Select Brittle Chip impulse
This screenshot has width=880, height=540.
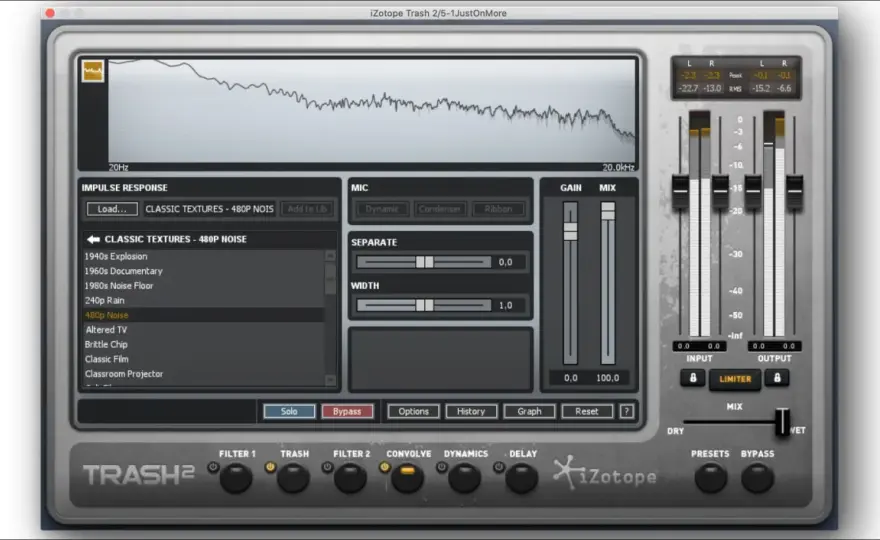(x=204, y=344)
